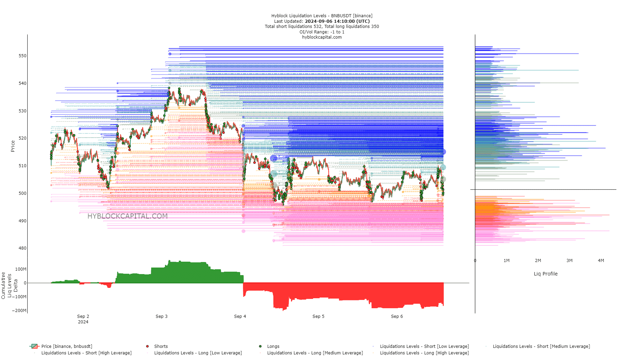This screenshot has width=644, height=362.
Task: Click the 'Liq Profile' axis title
Action: (546, 274)
